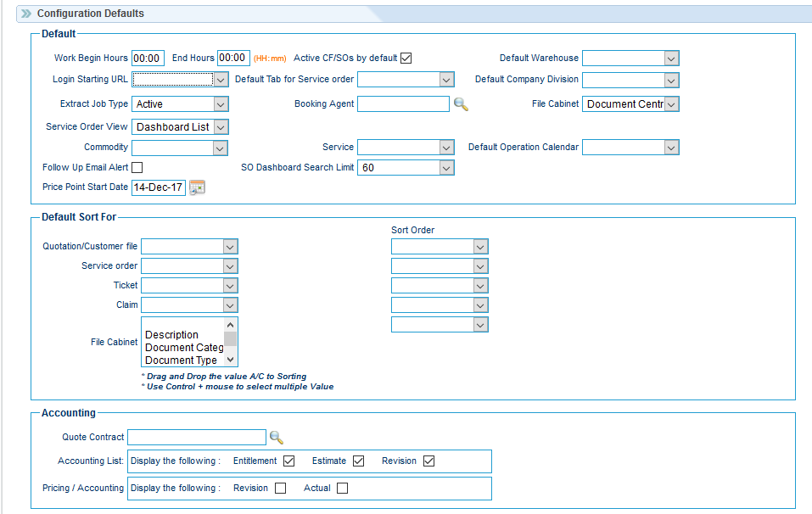The image size is (812, 514).
Task: Click File Cabinet list scroll down arrow
Action: pyautogui.click(x=231, y=360)
